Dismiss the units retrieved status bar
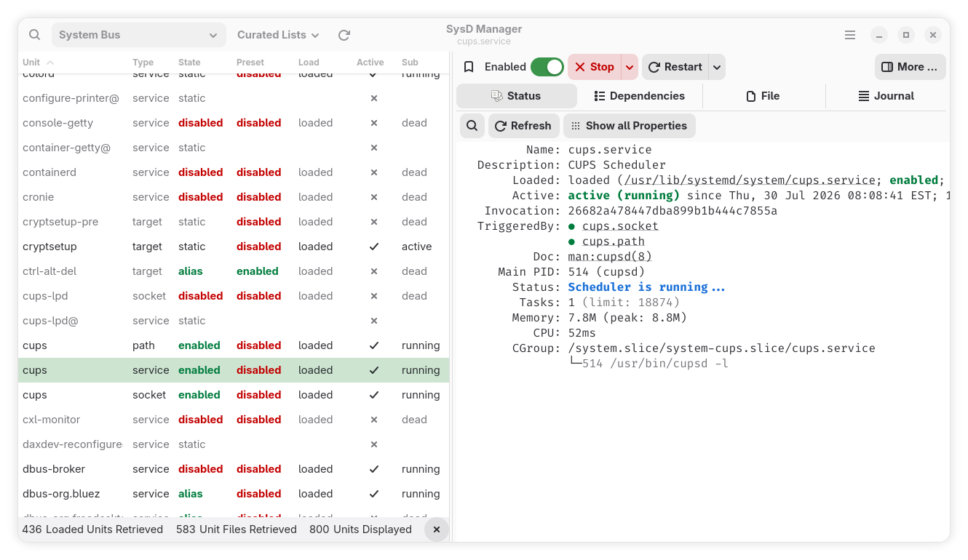 (x=437, y=529)
